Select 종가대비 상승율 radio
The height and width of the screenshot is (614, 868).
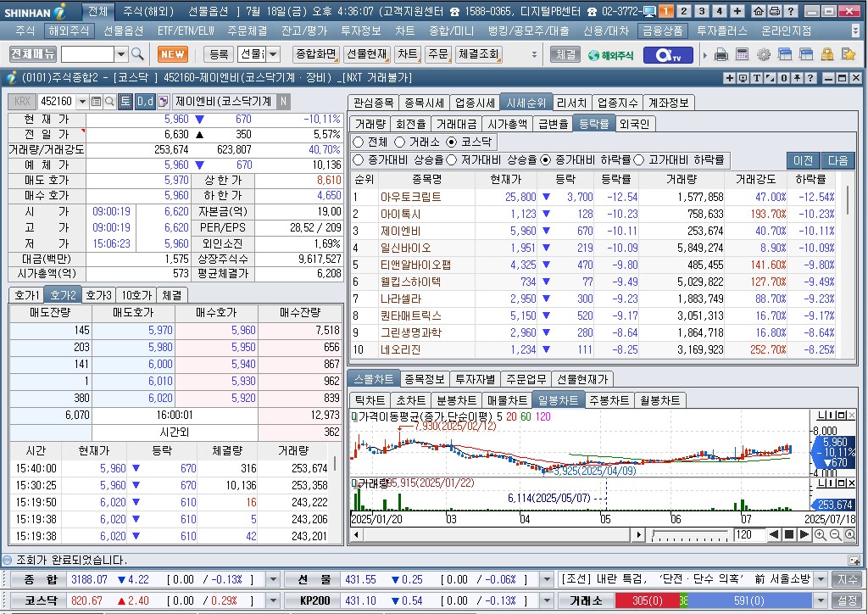pos(359,160)
